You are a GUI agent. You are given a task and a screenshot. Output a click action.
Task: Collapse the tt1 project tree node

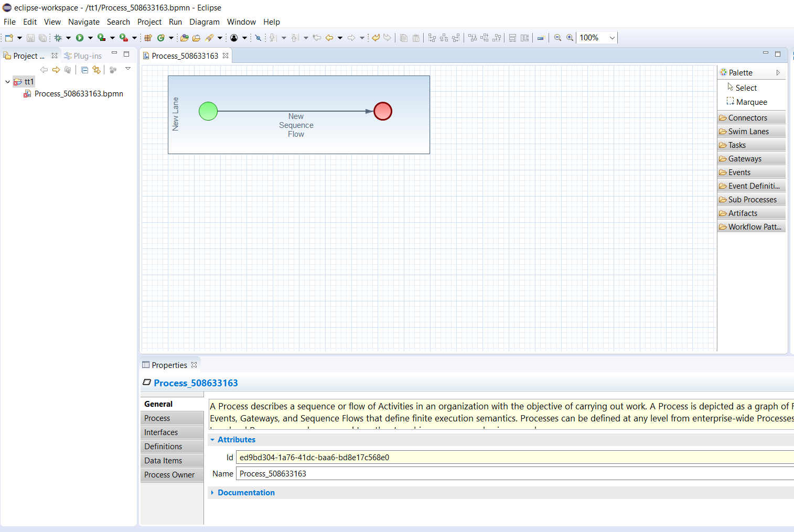pyautogui.click(x=7, y=82)
